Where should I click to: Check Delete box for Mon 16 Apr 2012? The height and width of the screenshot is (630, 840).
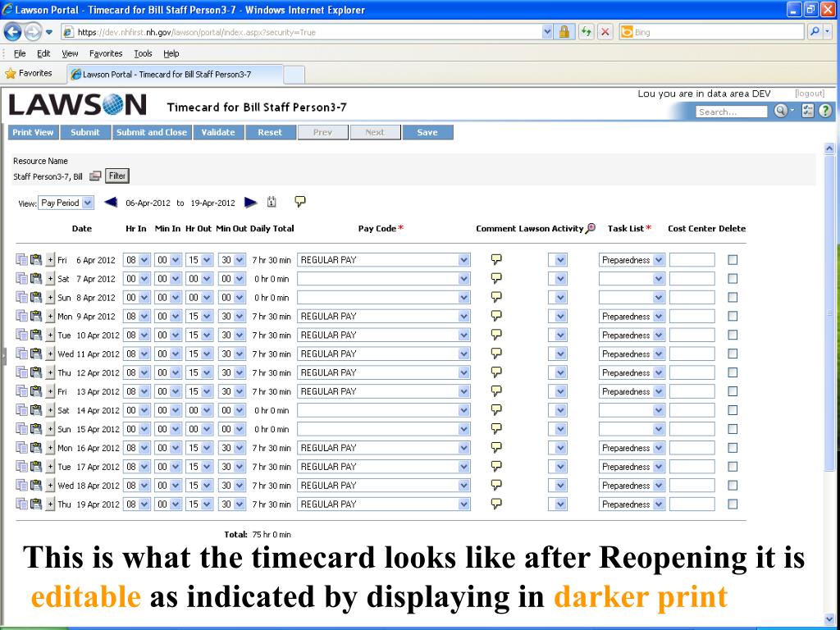[733, 448]
